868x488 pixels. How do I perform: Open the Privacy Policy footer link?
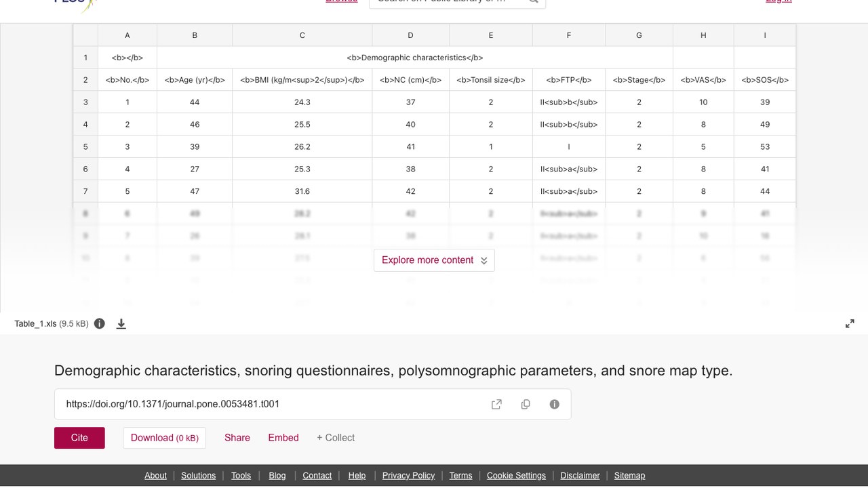408,475
